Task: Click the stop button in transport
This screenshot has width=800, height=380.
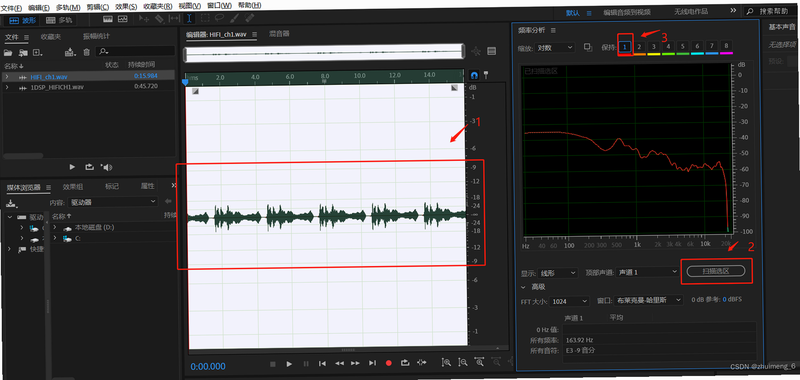Action: (272, 364)
